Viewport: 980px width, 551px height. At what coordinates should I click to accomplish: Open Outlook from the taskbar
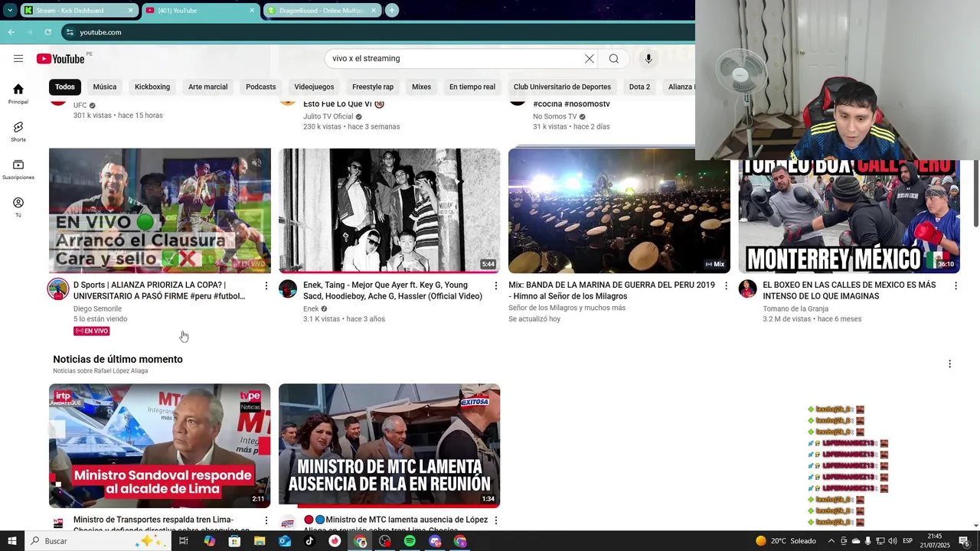coord(285,541)
